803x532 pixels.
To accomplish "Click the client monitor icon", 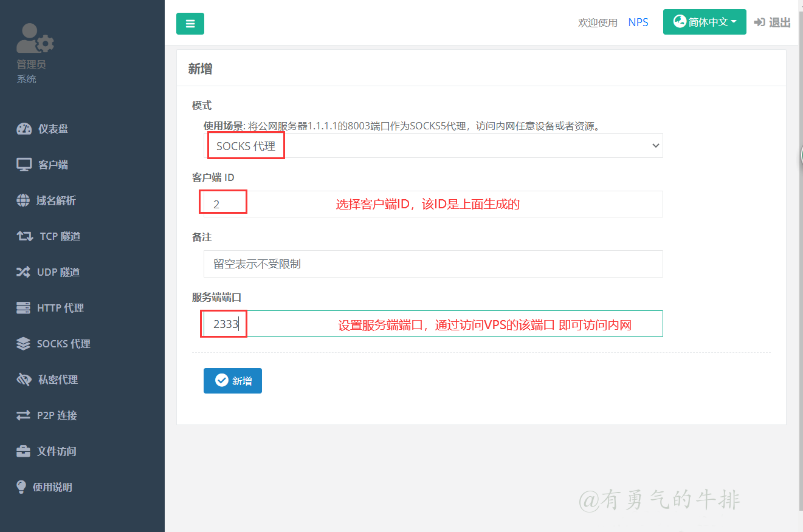I will click(24, 165).
